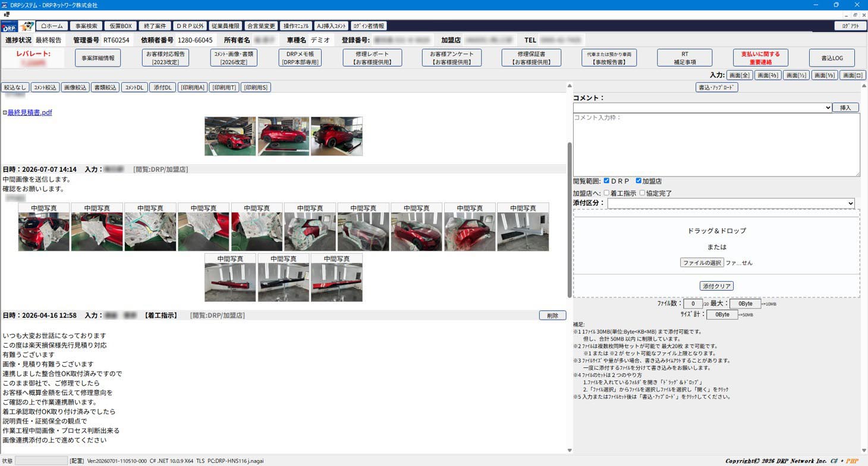The height and width of the screenshot is (466, 868).
Task: Set input layout to 画面[⅔]
Action: point(768,75)
